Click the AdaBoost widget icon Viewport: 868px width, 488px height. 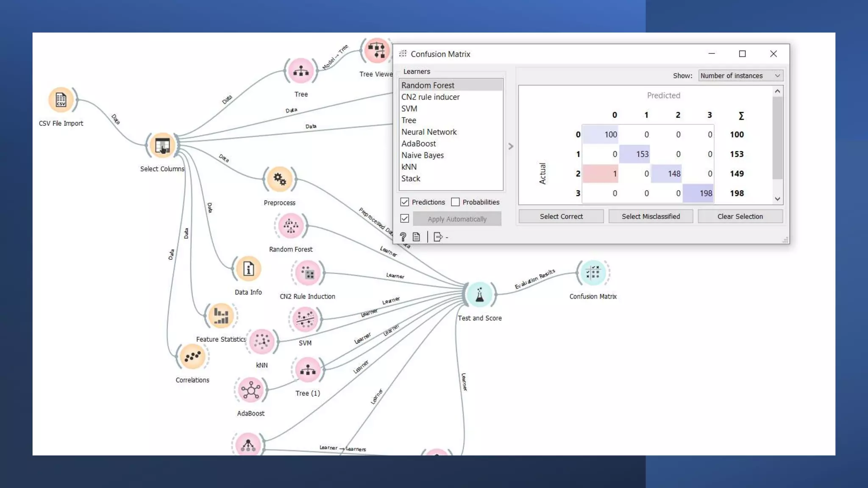[250, 390]
